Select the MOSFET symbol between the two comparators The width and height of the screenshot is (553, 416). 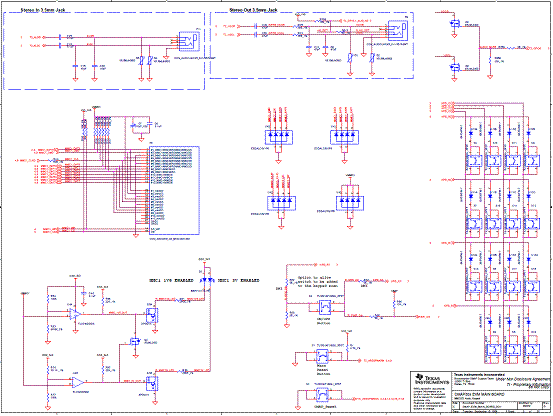click(135, 341)
